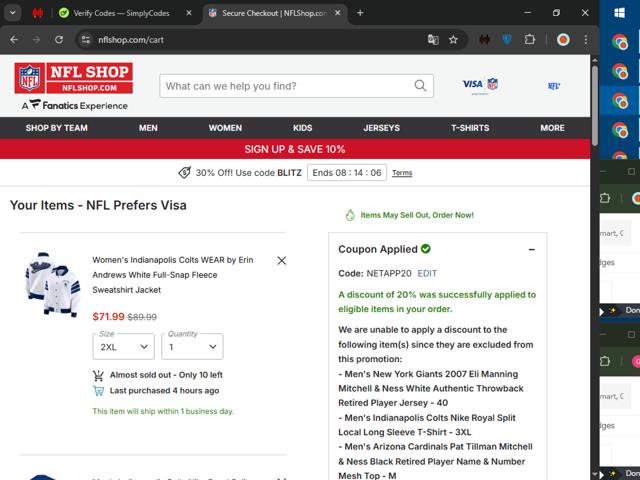Close the Verify Codes SimplyCodes tab
The image size is (640, 480).
pos(189,13)
